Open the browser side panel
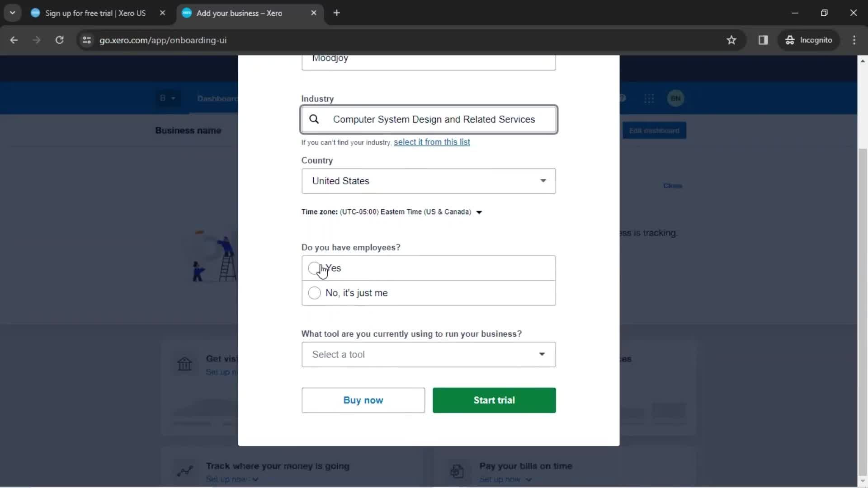The height and width of the screenshot is (488, 868). click(x=763, y=40)
